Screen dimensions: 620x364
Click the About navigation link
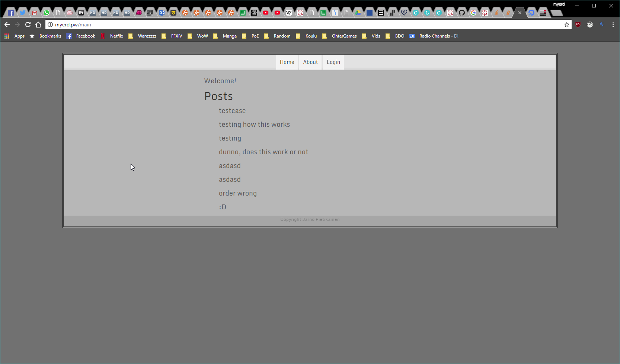tap(310, 62)
